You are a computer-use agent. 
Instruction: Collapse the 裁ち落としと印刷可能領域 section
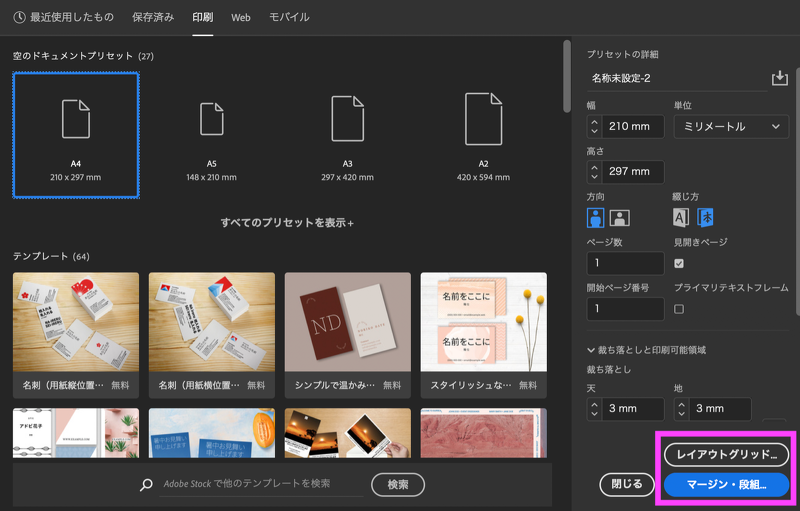[592, 350]
